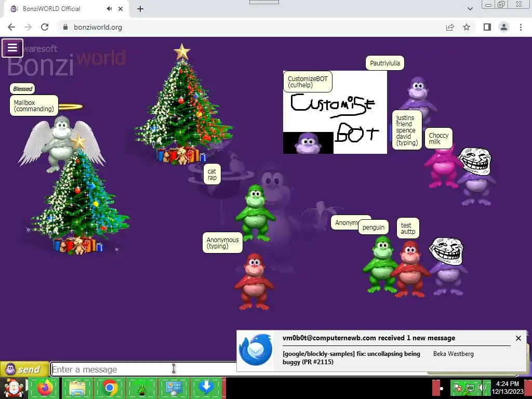Click the cat rap name tag

pos(212,175)
